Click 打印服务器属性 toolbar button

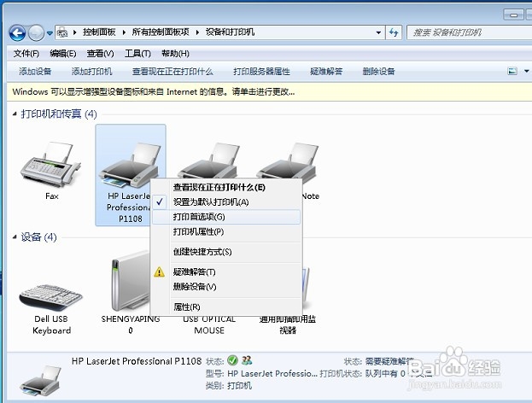261,72
